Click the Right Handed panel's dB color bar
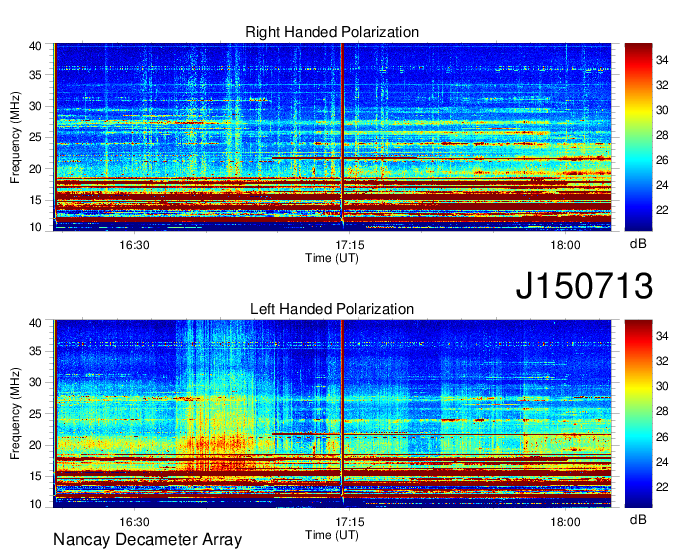Image resolution: width=680 pixels, height=552 pixels. point(638,137)
